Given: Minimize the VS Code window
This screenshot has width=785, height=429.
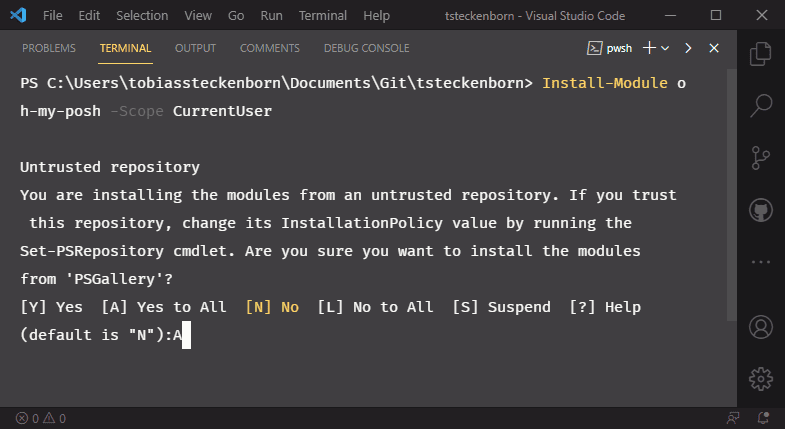Looking at the screenshot, I should tap(670, 16).
